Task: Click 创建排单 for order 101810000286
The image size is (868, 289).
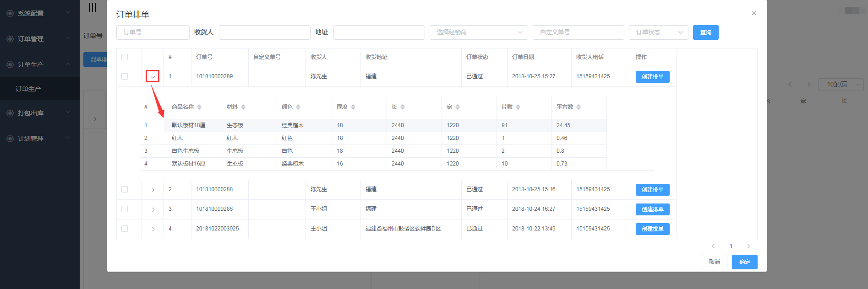Action: pos(652,209)
